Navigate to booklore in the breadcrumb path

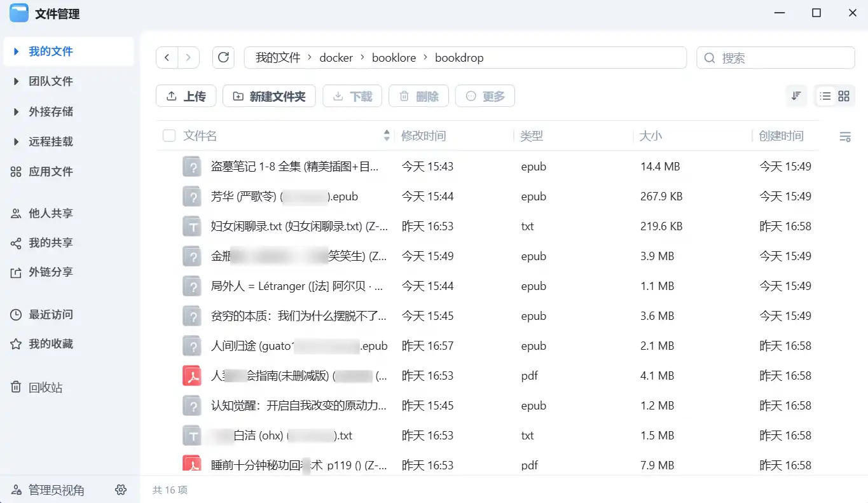[394, 58]
